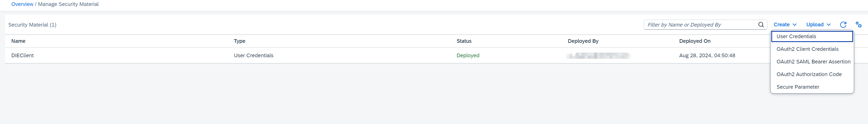Click the search magnifier icon
868x124 pixels.
pos(761,24)
